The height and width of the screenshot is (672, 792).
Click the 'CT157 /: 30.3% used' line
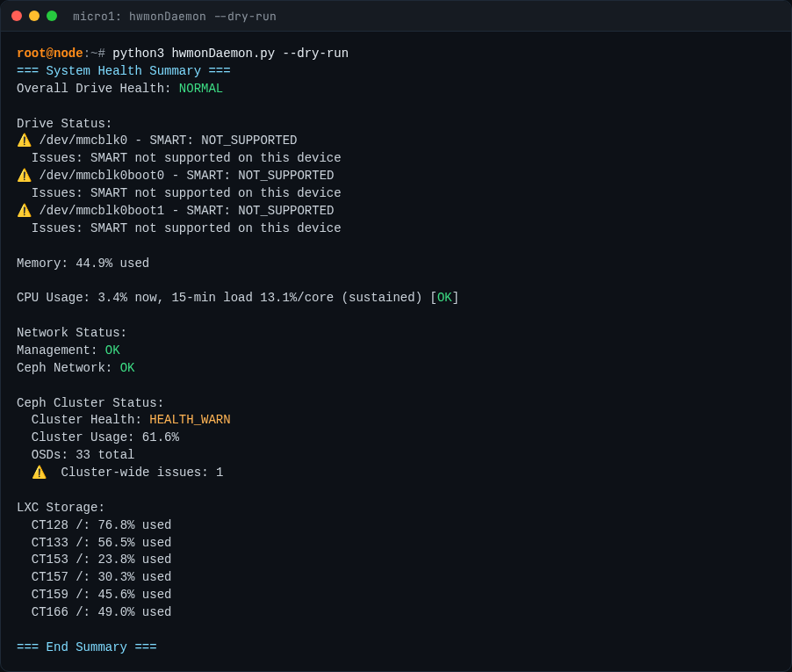(x=101, y=577)
